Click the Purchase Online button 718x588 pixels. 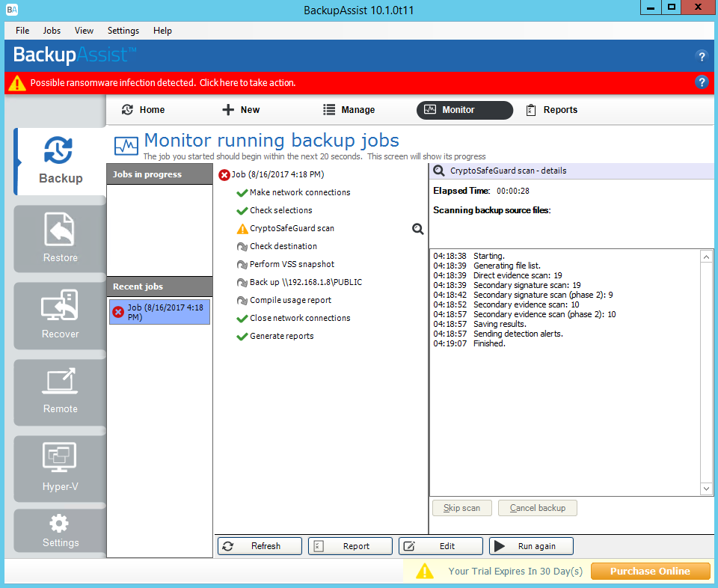(650, 571)
